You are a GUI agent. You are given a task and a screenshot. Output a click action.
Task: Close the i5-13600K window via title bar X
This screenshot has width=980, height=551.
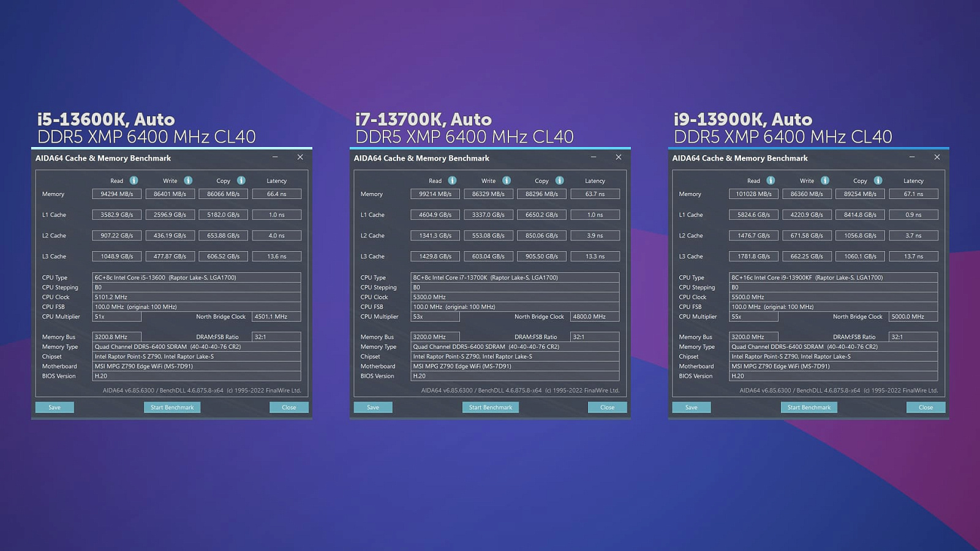click(300, 157)
